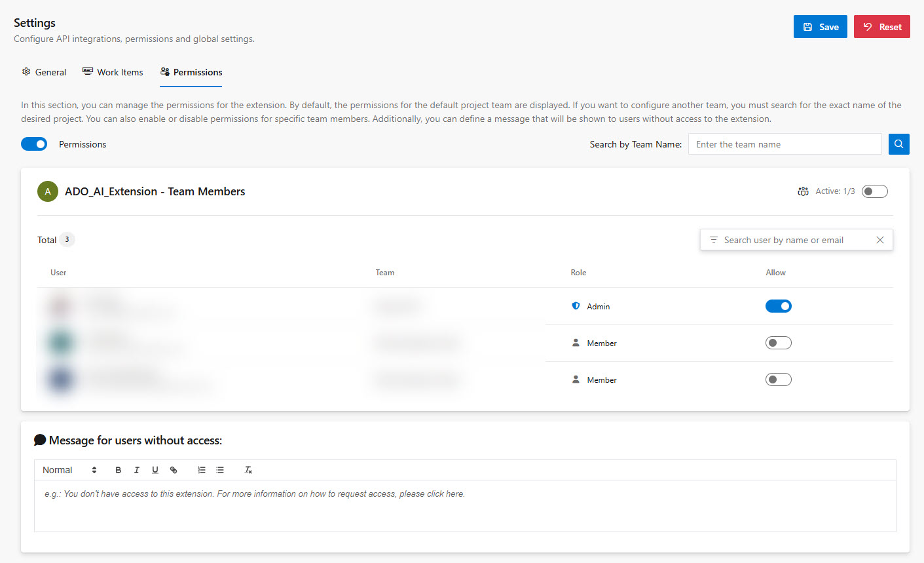Switch to the General tab
Screen dimensions: 924x563
(44, 71)
